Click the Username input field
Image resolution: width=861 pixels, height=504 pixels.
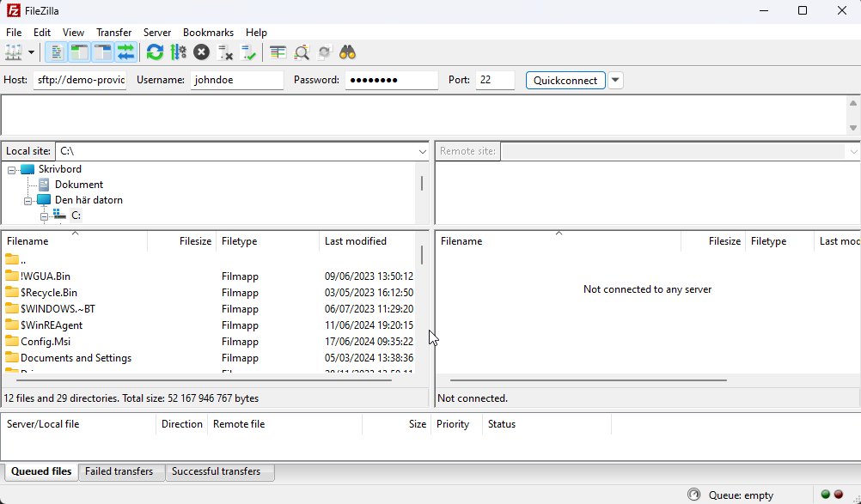tap(236, 80)
